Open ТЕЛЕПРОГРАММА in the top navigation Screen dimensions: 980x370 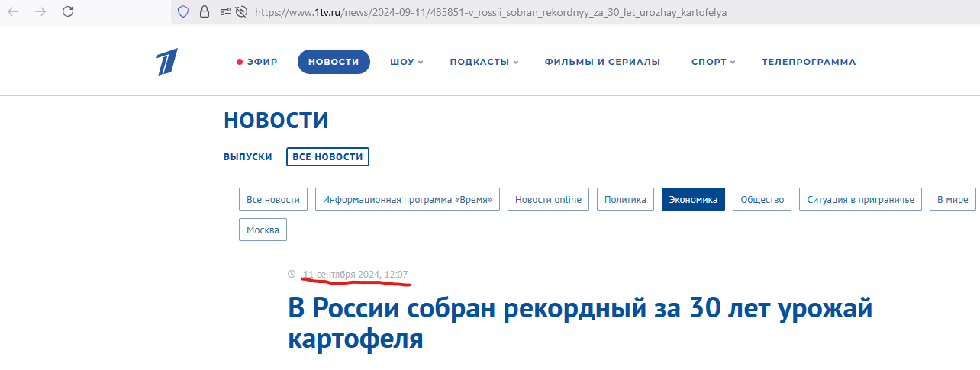[808, 62]
